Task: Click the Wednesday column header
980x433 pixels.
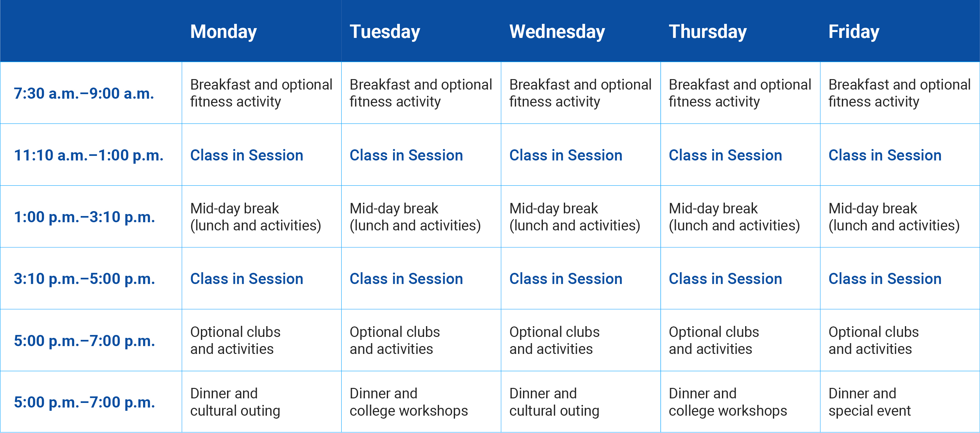Action: tap(557, 32)
